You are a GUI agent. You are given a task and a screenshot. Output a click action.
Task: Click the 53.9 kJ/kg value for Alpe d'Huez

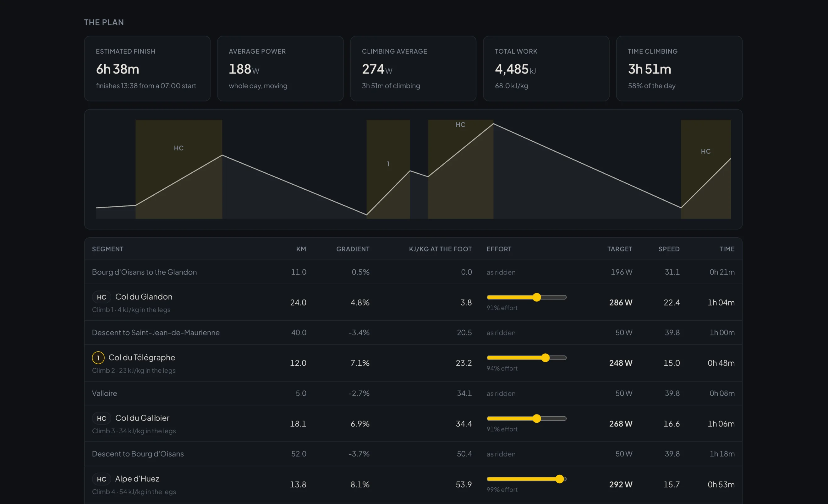pos(464,485)
